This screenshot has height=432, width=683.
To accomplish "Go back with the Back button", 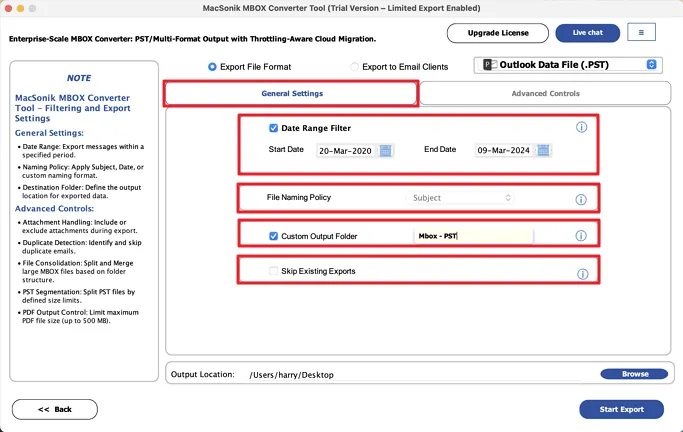I will click(55, 409).
